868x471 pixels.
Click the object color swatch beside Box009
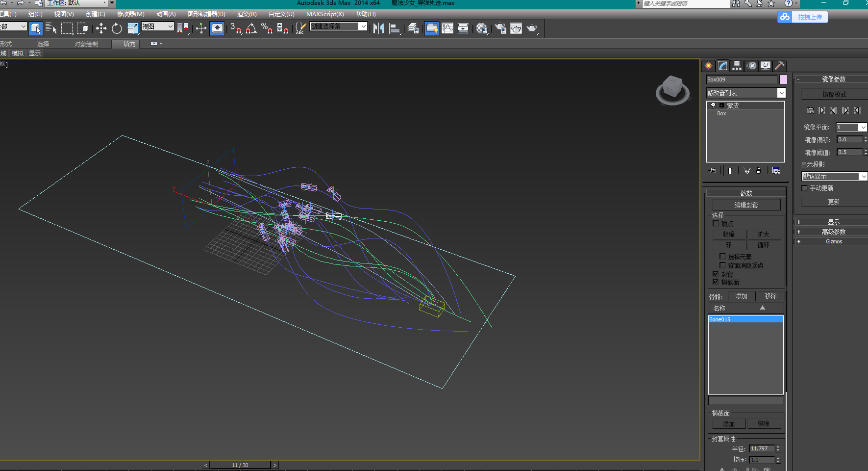pyautogui.click(x=783, y=79)
